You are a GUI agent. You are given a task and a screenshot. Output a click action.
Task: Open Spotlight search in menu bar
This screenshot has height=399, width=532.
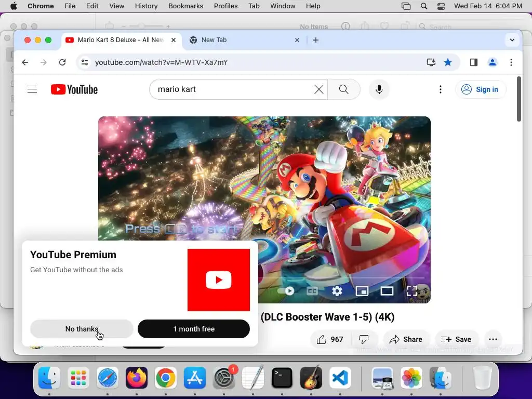[x=424, y=6]
